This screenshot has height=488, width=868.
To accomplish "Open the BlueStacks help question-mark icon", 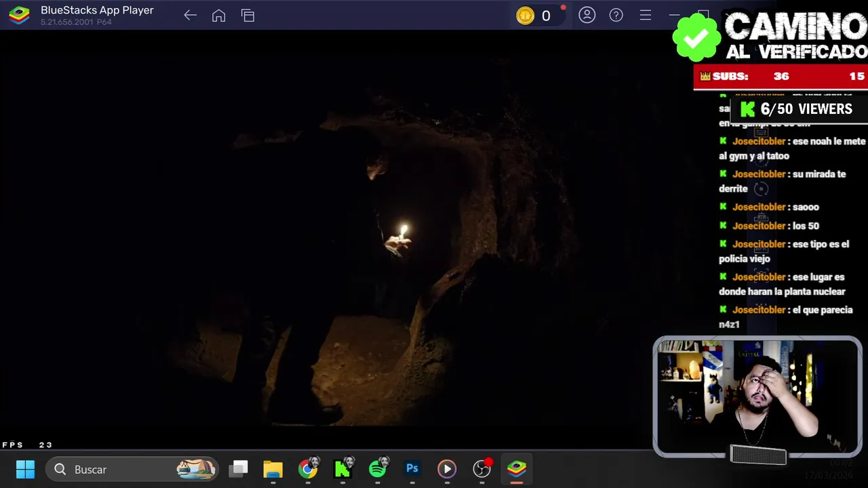I will 616,15.
